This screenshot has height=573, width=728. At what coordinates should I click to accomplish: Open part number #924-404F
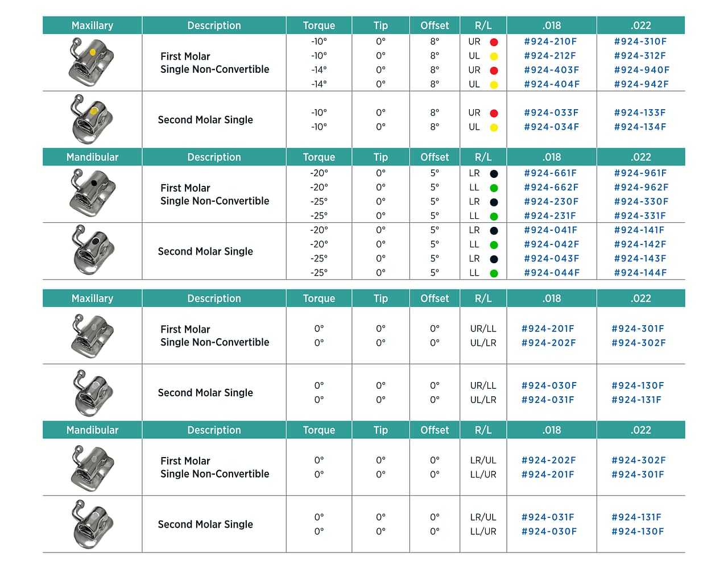(552, 84)
